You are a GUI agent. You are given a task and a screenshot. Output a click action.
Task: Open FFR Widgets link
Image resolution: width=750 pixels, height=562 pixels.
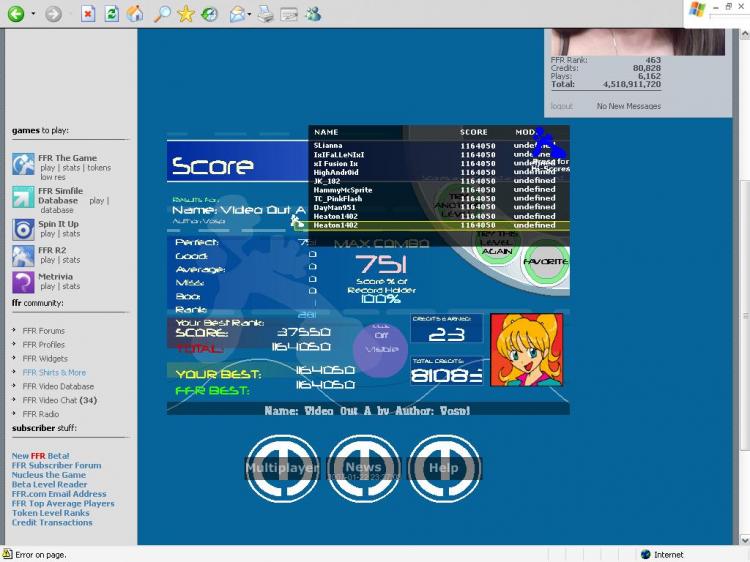click(x=45, y=359)
